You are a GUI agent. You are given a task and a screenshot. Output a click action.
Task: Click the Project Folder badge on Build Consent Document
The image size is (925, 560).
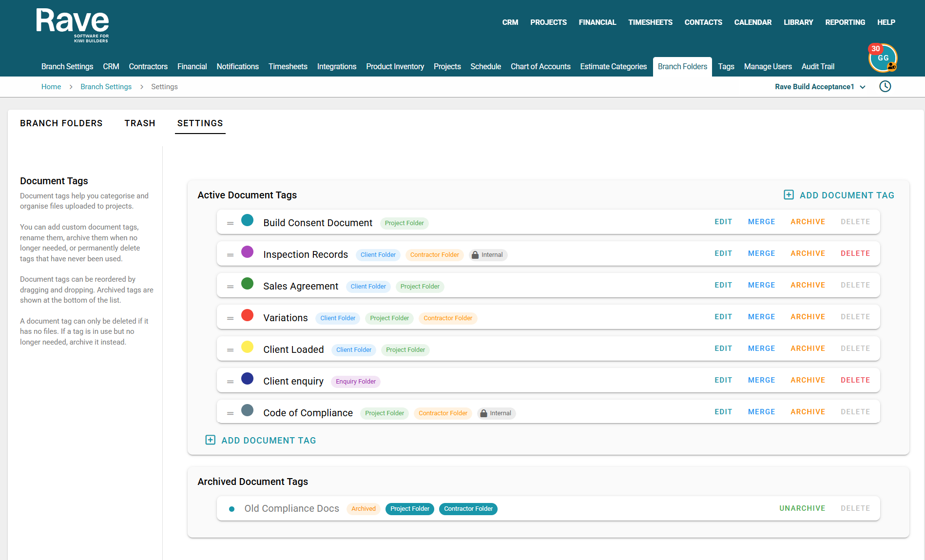coord(405,223)
